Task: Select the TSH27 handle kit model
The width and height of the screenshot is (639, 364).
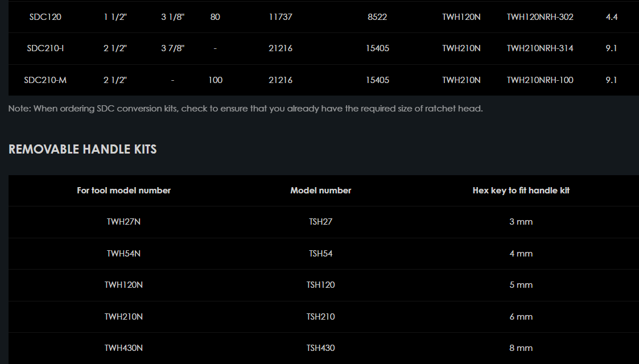Action: (320, 222)
